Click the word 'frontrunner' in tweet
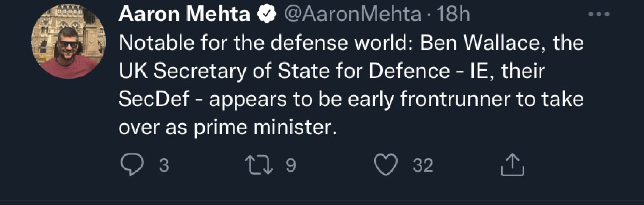This screenshot has height=205, width=644. 455,99
